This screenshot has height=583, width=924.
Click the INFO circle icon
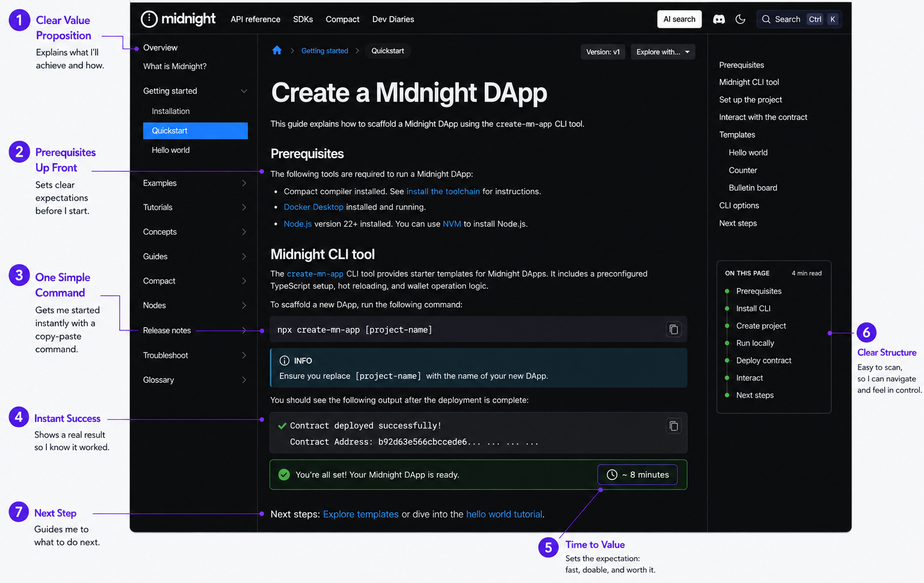[x=285, y=361]
